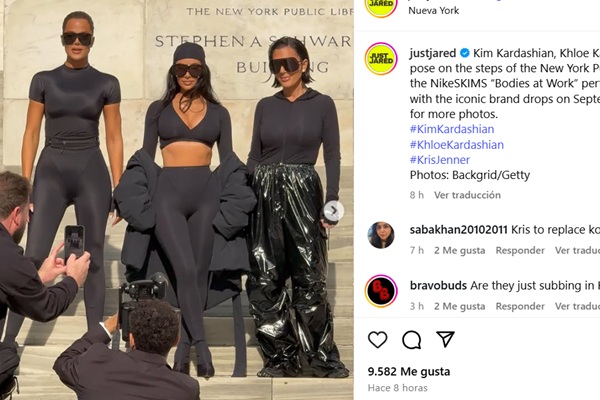Open bravobuds' red BB avatar

pyautogui.click(x=381, y=291)
